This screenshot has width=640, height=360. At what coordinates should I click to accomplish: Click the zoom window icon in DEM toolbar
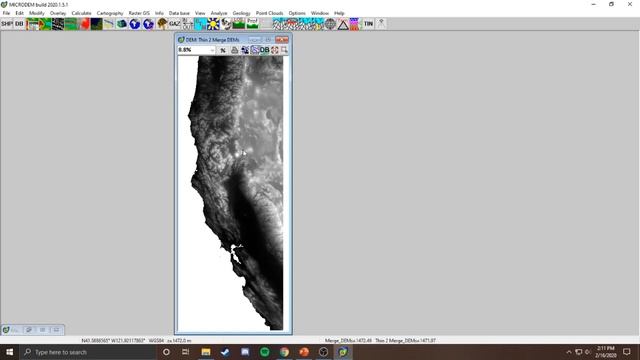(284, 50)
